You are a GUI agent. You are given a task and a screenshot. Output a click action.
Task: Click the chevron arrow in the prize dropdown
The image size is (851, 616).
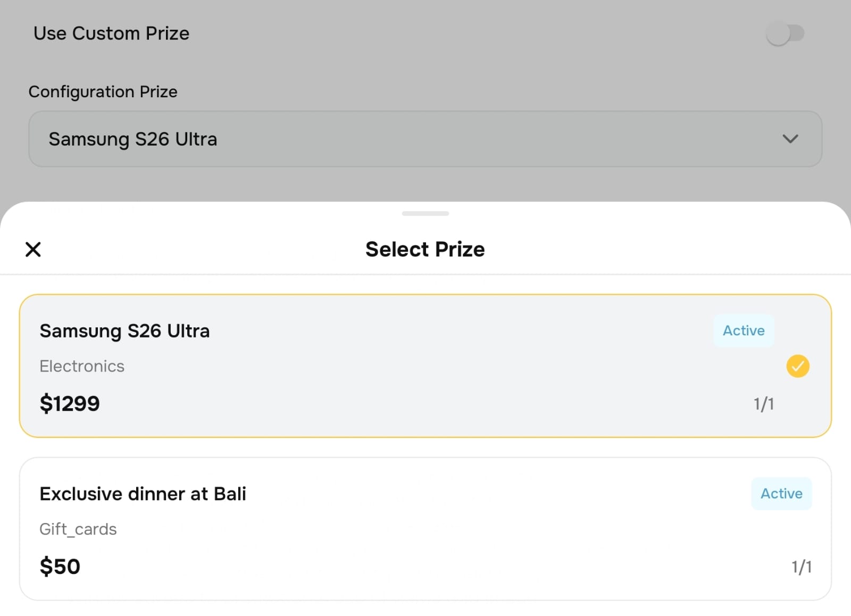[790, 139]
